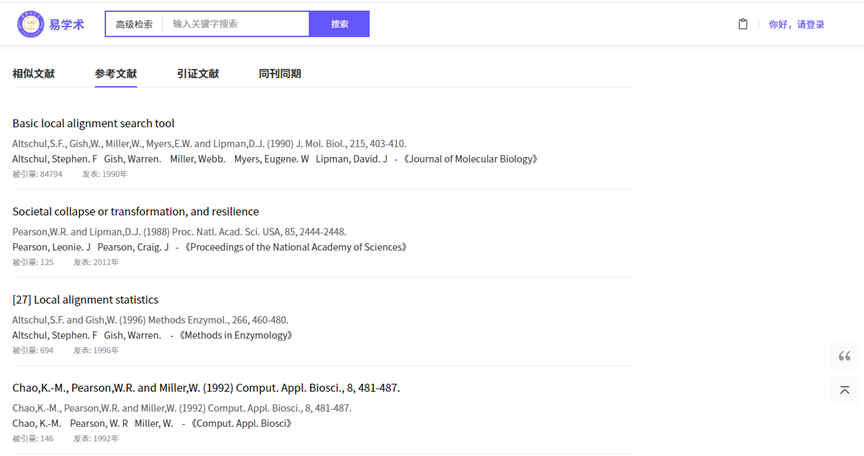Open "[27] Local alignment statistics" article
The width and height of the screenshot is (864, 456).
point(85,300)
